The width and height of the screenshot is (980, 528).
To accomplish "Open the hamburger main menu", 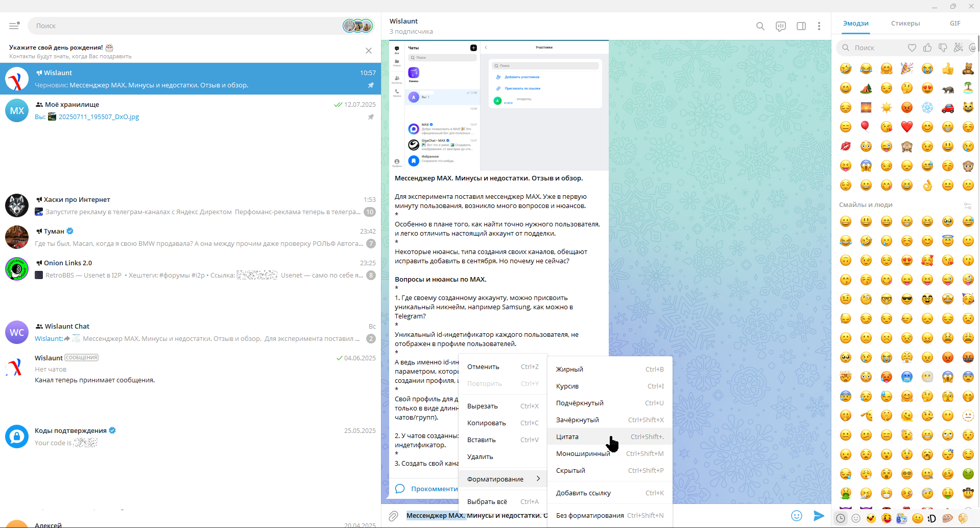I will (14, 26).
